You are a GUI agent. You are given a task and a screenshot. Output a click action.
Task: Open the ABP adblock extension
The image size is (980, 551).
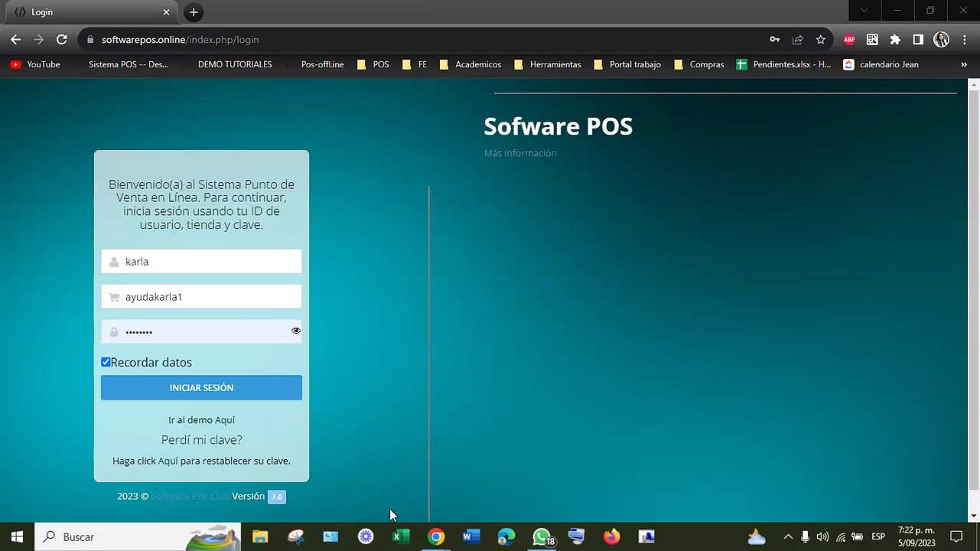tap(849, 40)
